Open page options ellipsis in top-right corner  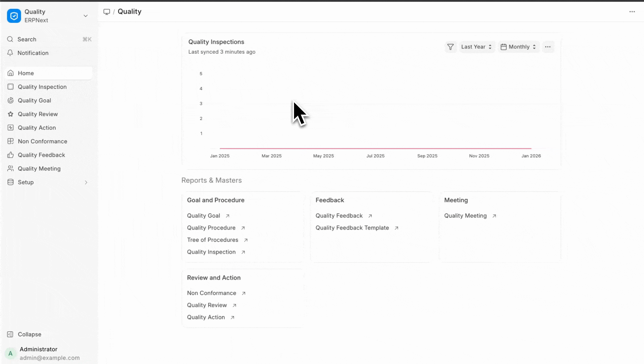pos(632,12)
